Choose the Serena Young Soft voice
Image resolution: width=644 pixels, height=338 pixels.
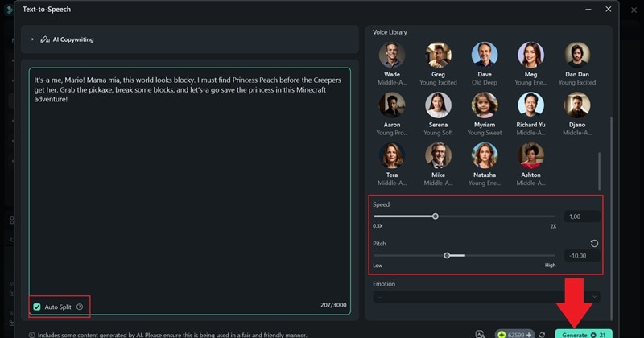[438, 105]
